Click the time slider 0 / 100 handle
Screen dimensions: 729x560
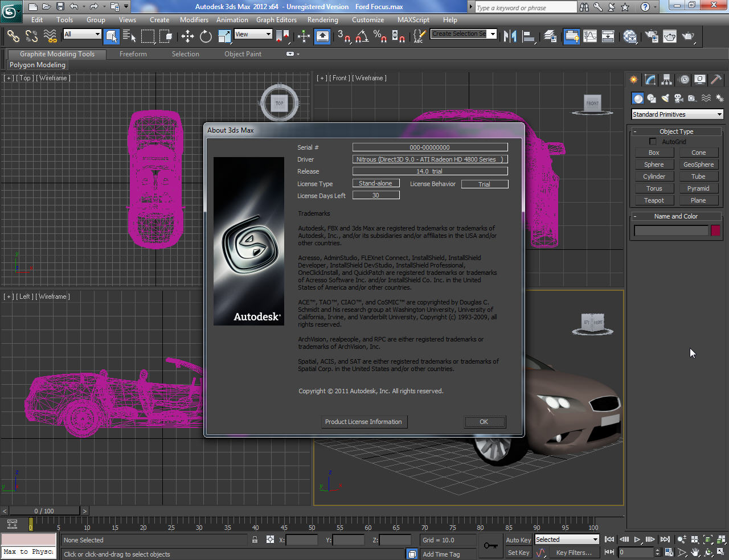point(44,511)
